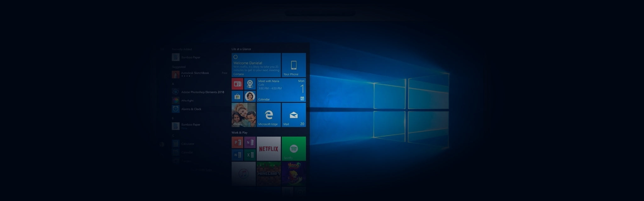Click the Work & Play group title
Screen dimensions: 644x201
240,133
